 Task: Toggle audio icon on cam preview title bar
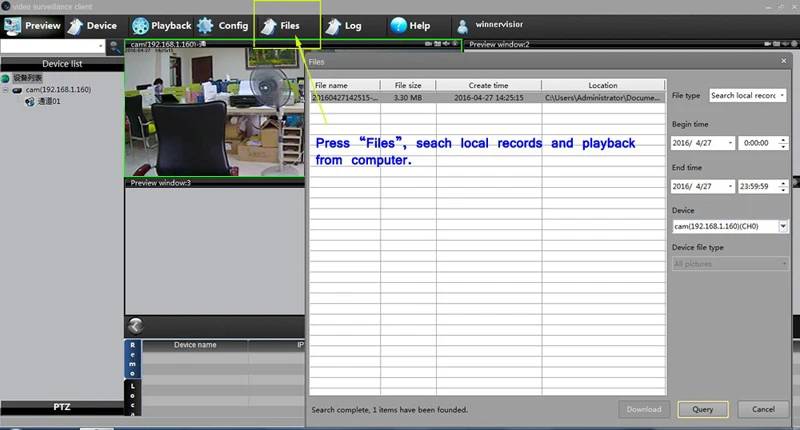446,44
